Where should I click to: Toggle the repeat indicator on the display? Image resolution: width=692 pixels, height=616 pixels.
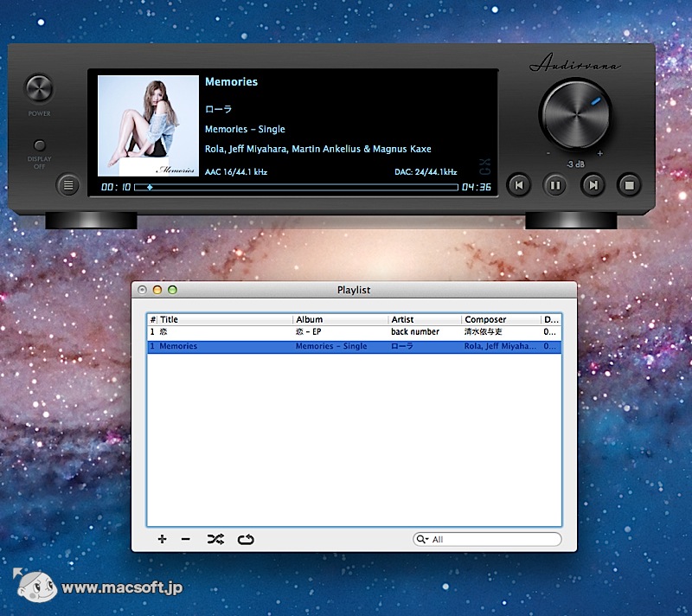484,170
